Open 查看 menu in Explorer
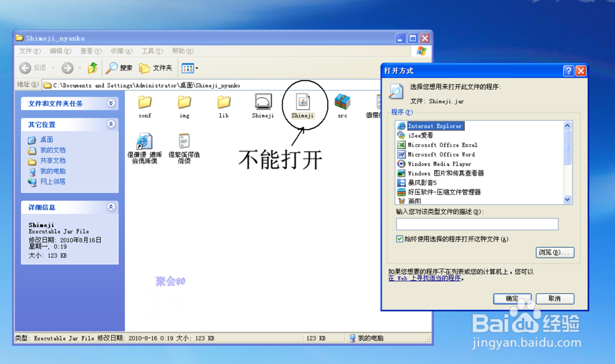Viewport: 615px width, 364px height. click(91, 51)
